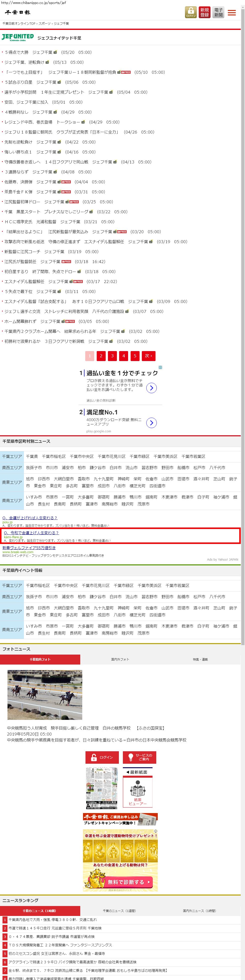Go to pagination page 2

click(x=101, y=356)
